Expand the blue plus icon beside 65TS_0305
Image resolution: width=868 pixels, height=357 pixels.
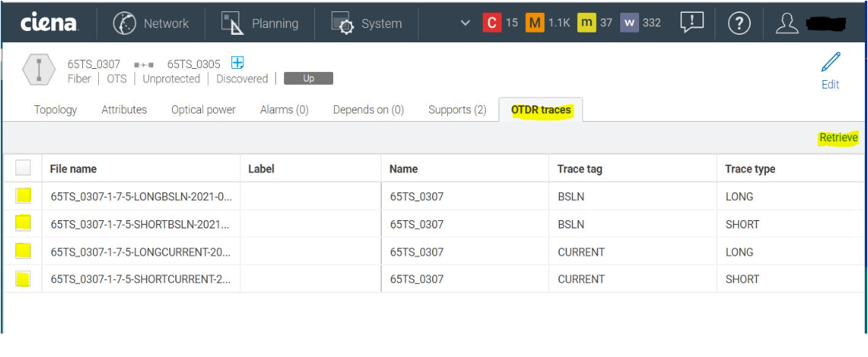(x=237, y=62)
